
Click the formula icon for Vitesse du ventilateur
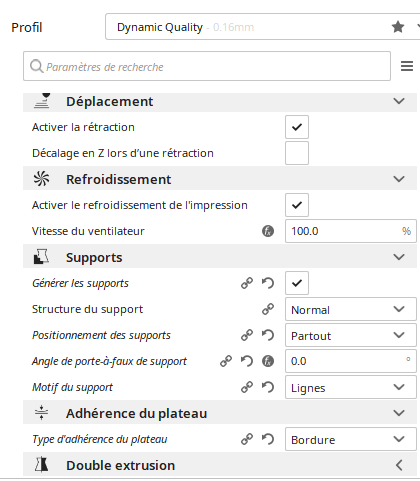coord(268,231)
